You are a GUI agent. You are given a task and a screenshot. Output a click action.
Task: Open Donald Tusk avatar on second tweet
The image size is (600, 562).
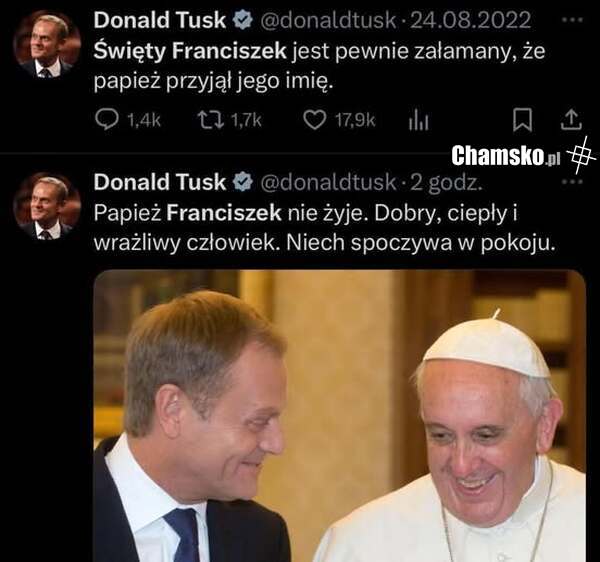click(47, 206)
